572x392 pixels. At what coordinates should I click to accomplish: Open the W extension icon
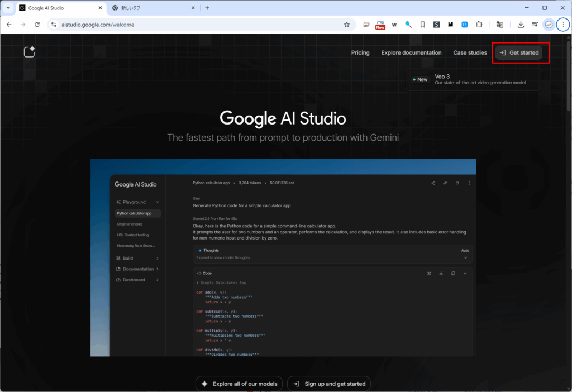[394, 25]
